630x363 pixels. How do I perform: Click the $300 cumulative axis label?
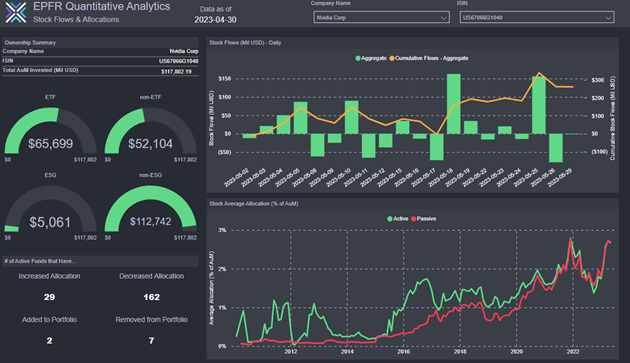pos(597,80)
